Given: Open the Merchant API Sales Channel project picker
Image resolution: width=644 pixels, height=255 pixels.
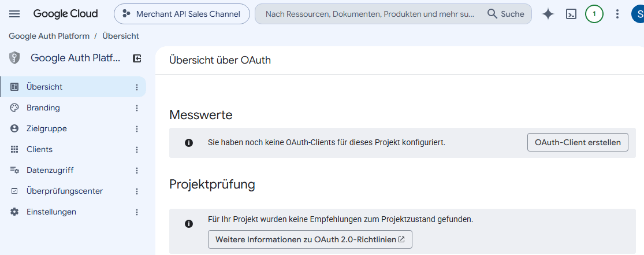Looking at the screenshot, I should click(x=182, y=14).
